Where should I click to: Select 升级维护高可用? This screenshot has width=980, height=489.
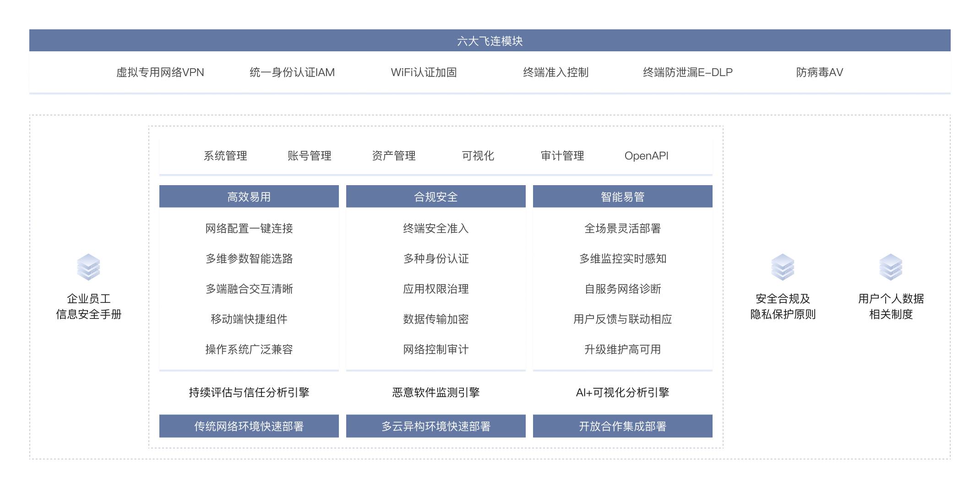[623, 349]
